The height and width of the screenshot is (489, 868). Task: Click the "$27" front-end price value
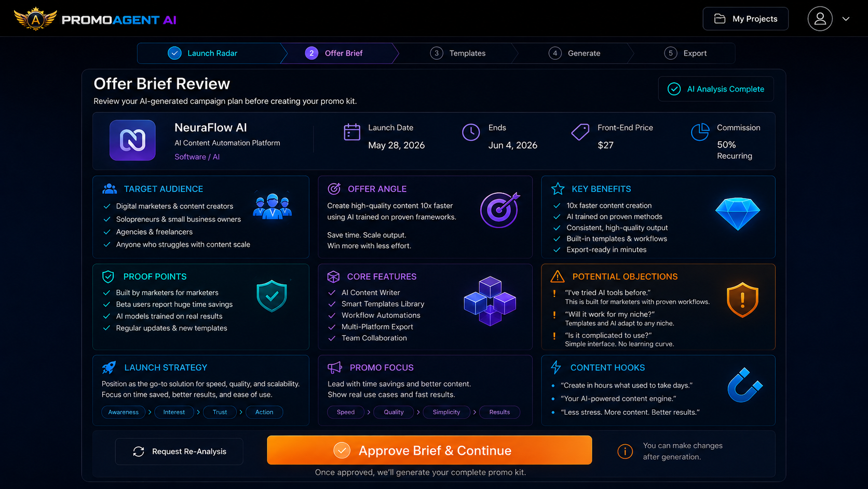pyautogui.click(x=605, y=146)
